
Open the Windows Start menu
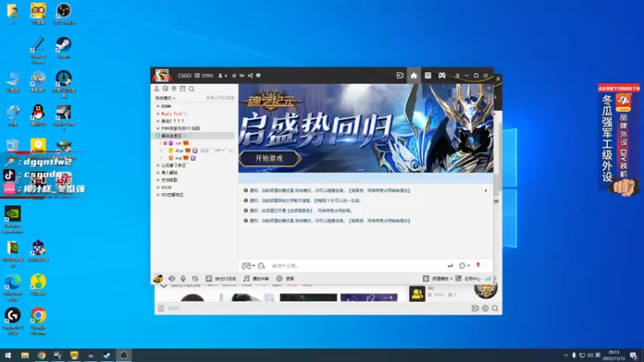tap(8, 356)
